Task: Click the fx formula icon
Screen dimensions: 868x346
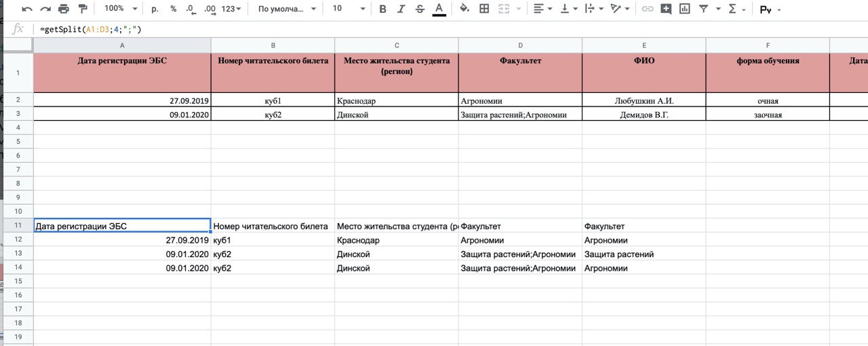Action: [18, 29]
